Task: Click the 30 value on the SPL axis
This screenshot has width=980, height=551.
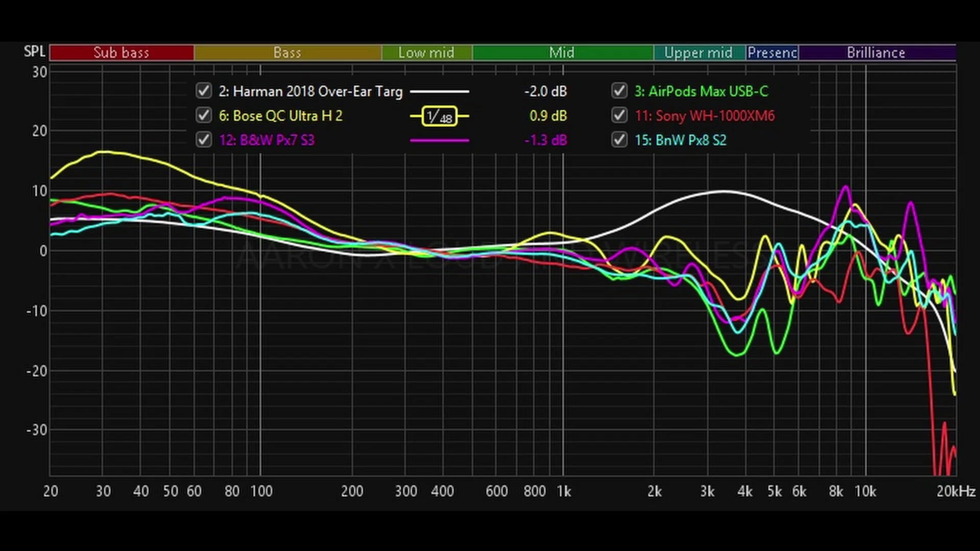Action: 40,72
